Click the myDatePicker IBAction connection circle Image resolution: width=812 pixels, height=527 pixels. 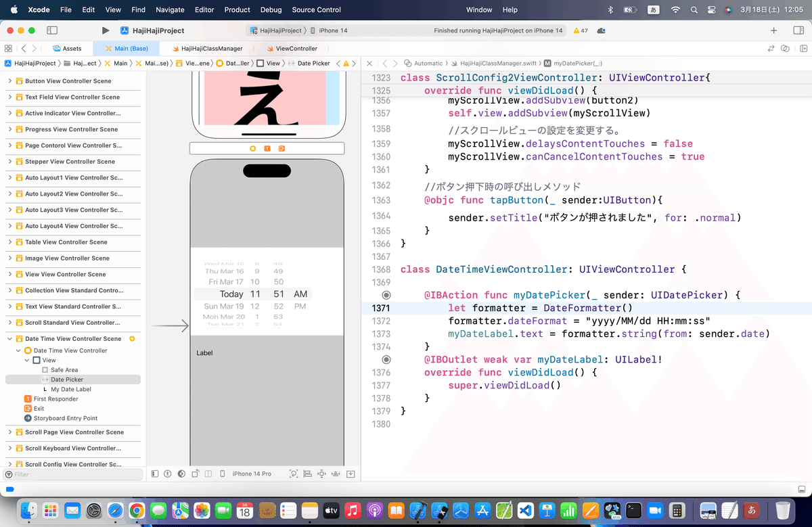386,295
